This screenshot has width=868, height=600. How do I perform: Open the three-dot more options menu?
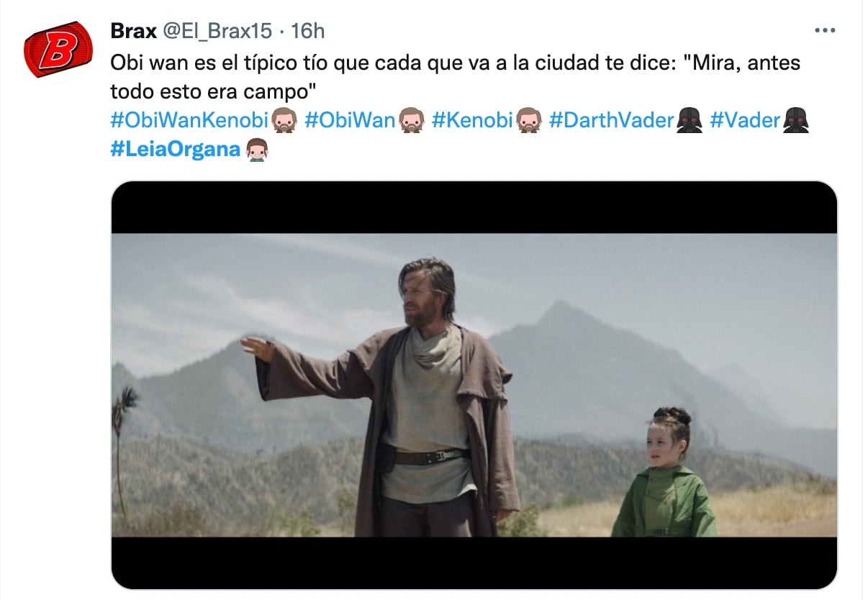pyautogui.click(x=824, y=31)
